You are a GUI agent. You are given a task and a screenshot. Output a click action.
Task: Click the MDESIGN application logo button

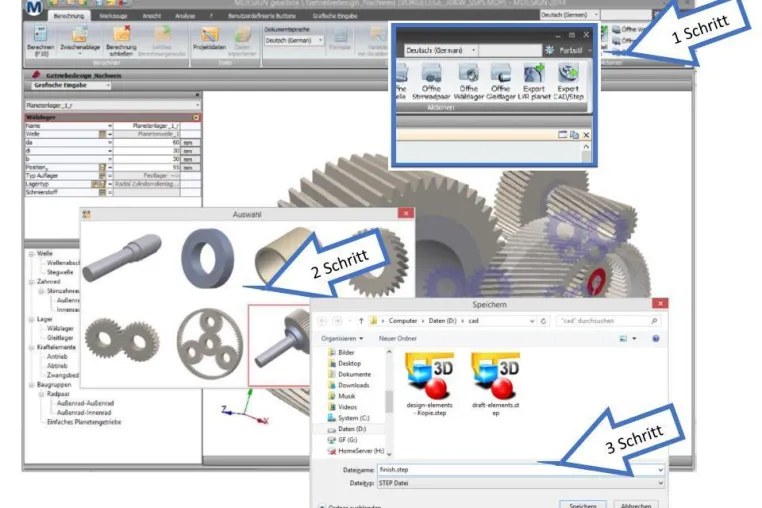tap(34, 8)
